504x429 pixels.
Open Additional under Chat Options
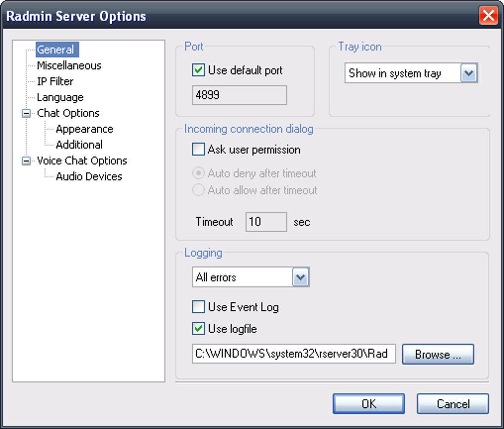pos(80,145)
